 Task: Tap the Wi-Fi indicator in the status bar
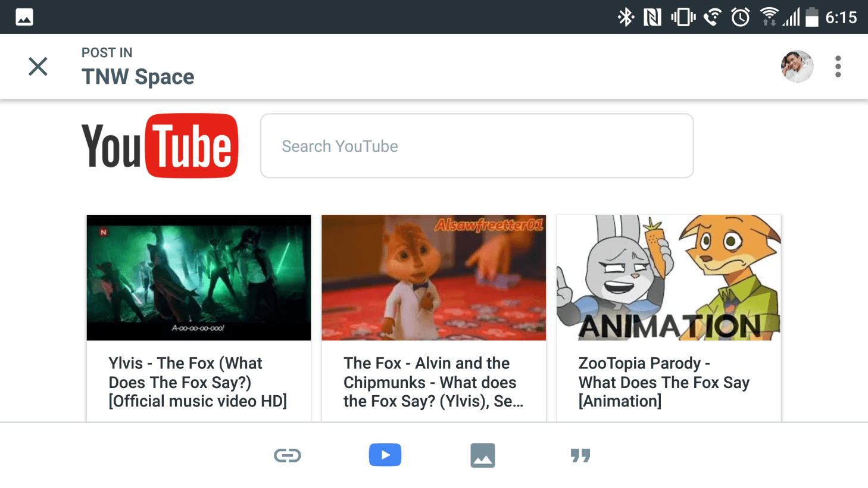pos(768,17)
